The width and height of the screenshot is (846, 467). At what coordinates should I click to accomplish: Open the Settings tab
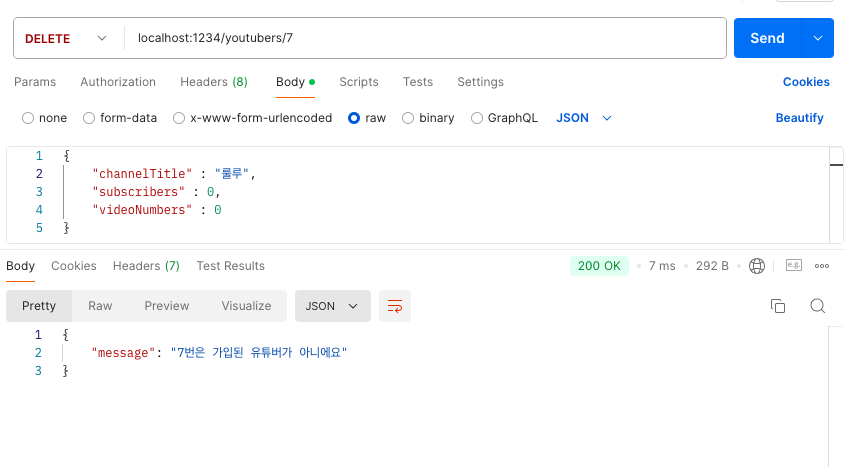click(x=480, y=82)
